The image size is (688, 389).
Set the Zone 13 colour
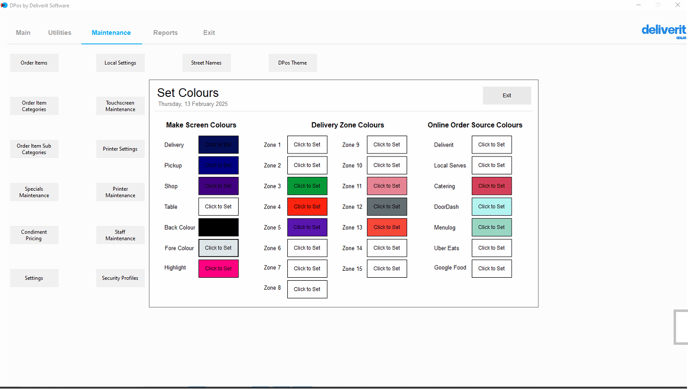click(x=387, y=227)
